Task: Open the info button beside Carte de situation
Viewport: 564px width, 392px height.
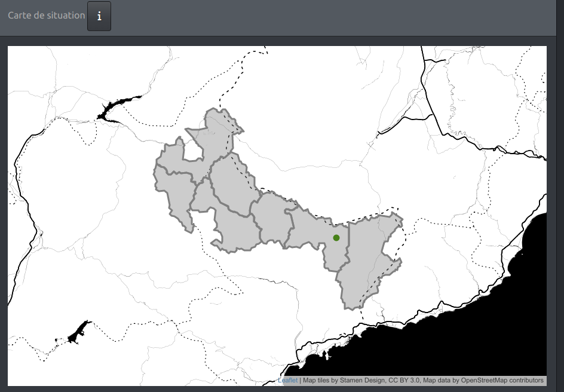Action: point(99,16)
